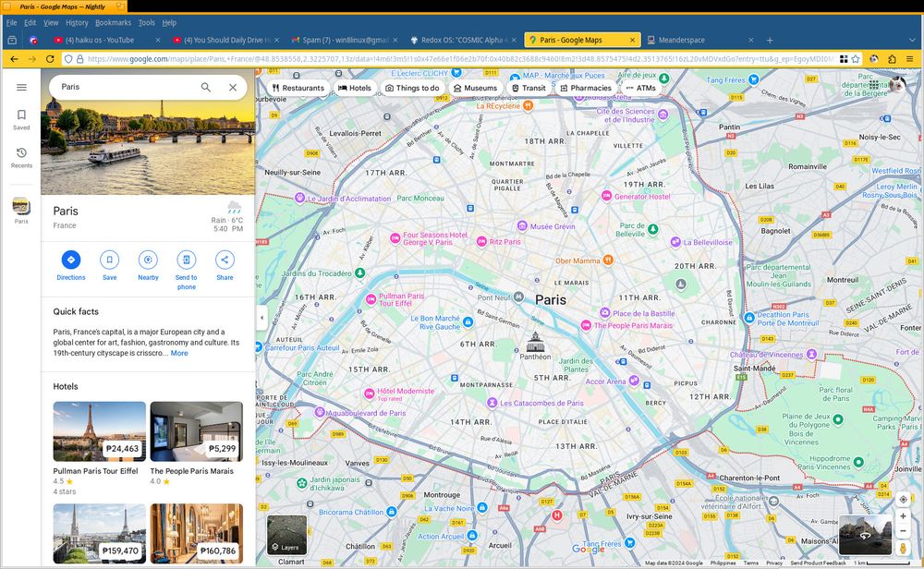
Task: Open the browser application menu icon
Action: coord(910,59)
